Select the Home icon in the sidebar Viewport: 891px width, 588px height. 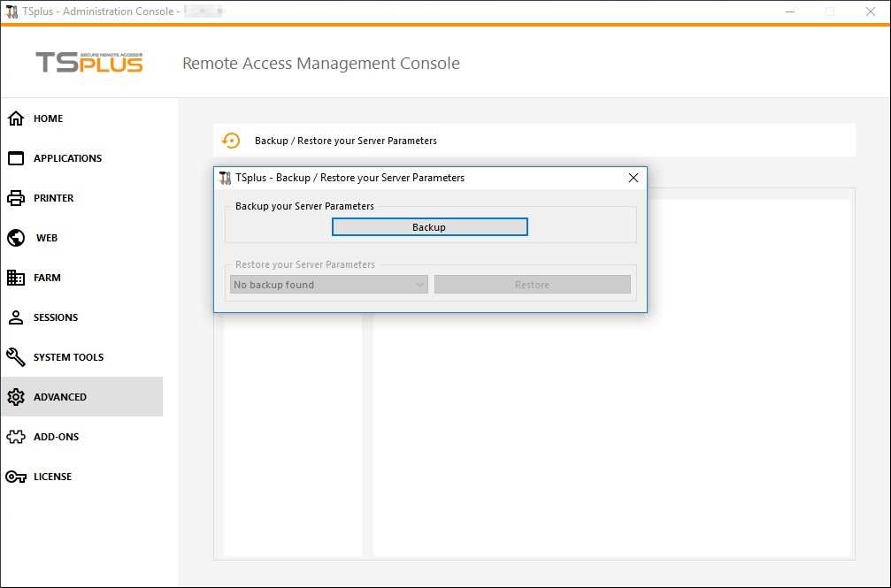pos(15,118)
